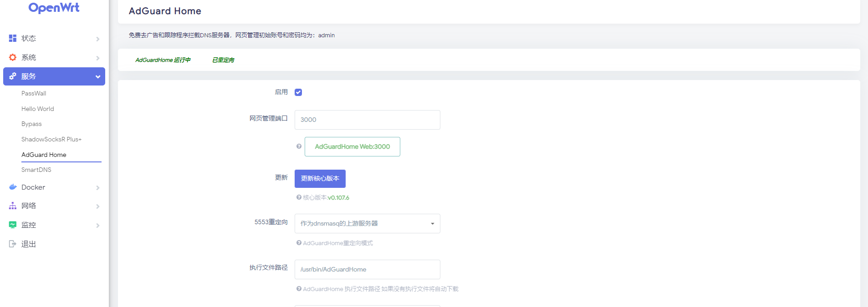Image resolution: width=868 pixels, height=307 pixels.
Task: Click the status dashboard grid icon
Action: (x=13, y=38)
